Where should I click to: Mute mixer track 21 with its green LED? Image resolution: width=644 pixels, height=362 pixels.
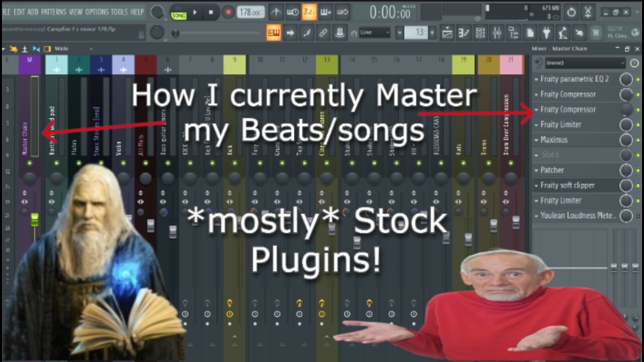[x=511, y=163]
